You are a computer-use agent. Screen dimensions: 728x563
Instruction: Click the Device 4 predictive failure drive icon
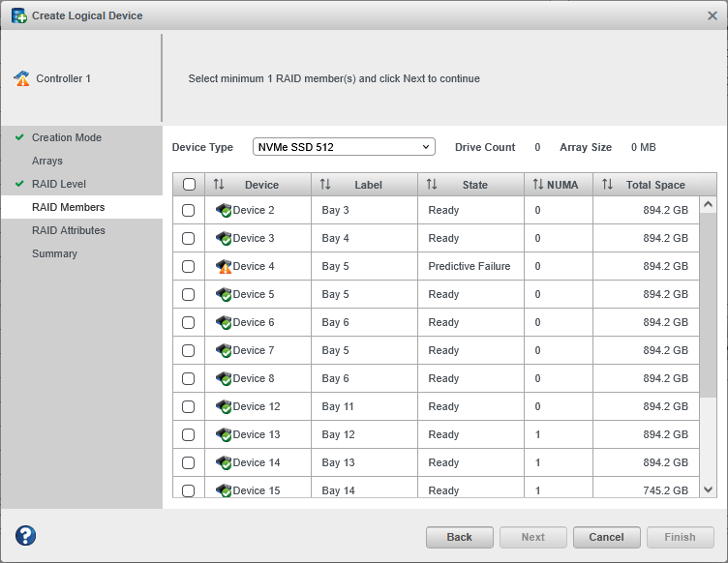[224, 266]
